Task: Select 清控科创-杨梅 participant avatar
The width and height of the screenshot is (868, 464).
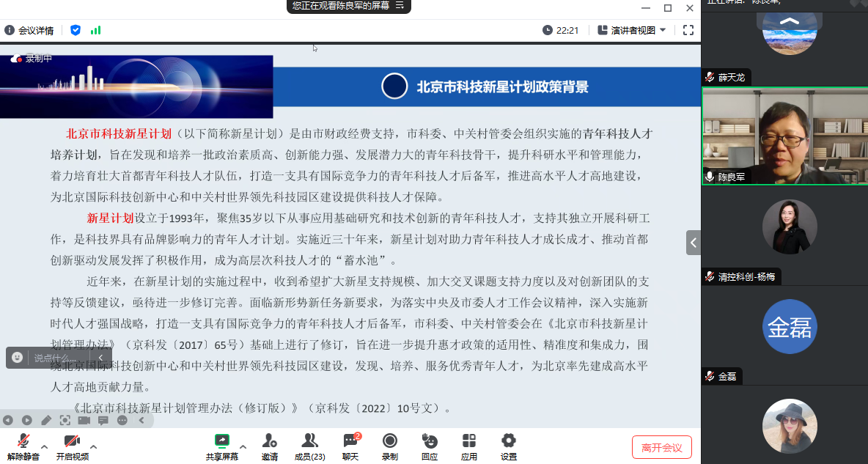Action: [x=790, y=227]
